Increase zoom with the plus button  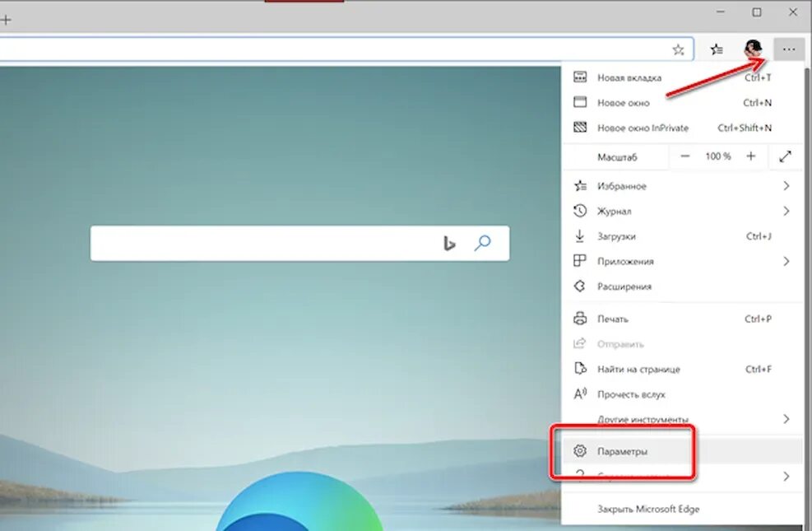751,156
